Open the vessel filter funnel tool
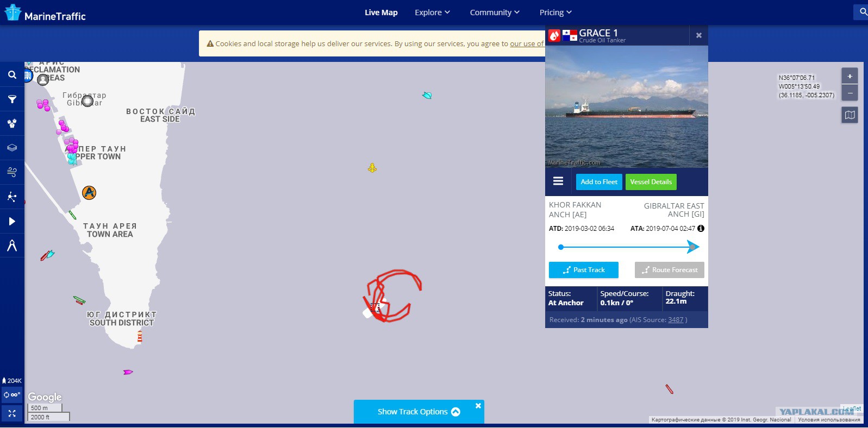This screenshot has height=428, width=868. 12,99
